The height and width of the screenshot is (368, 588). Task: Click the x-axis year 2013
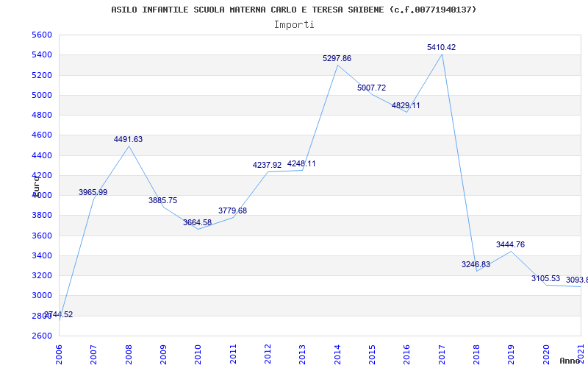303,354
